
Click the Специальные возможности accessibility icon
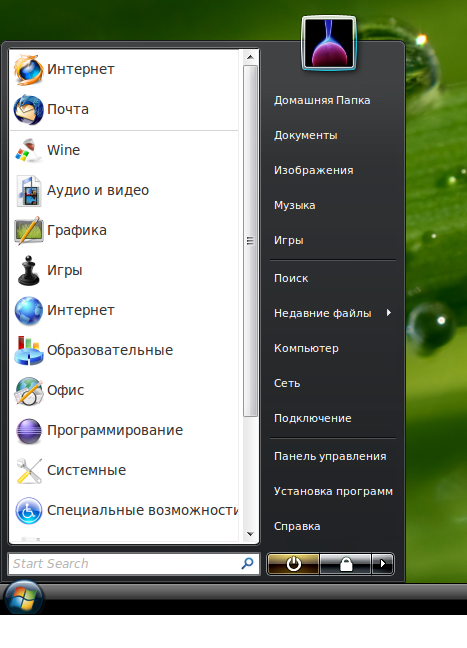point(28,511)
